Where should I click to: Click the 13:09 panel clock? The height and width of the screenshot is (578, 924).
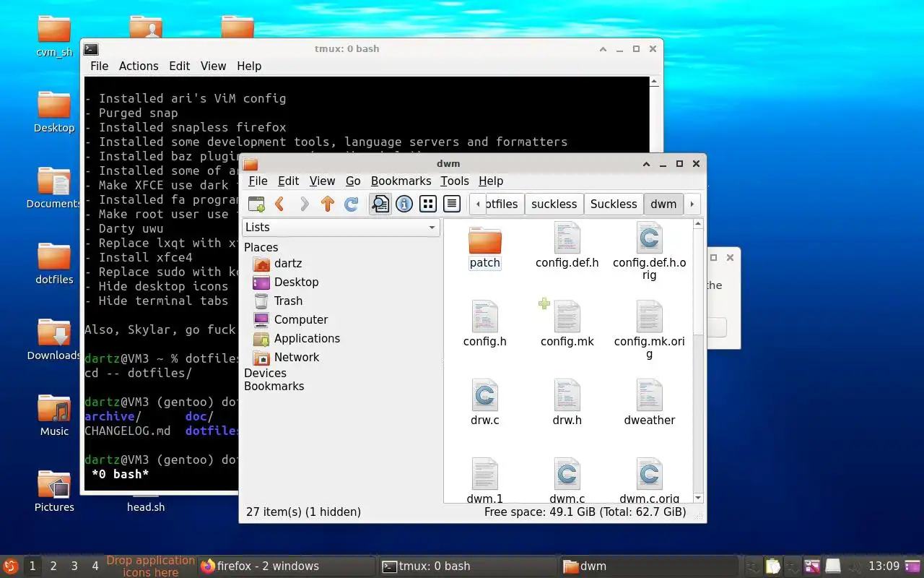(x=884, y=566)
